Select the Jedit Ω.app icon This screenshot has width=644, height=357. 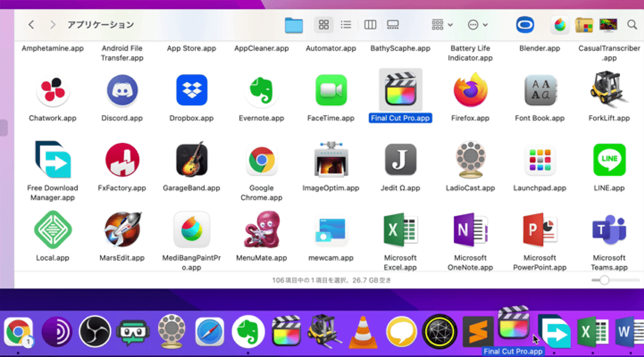pos(400,160)
